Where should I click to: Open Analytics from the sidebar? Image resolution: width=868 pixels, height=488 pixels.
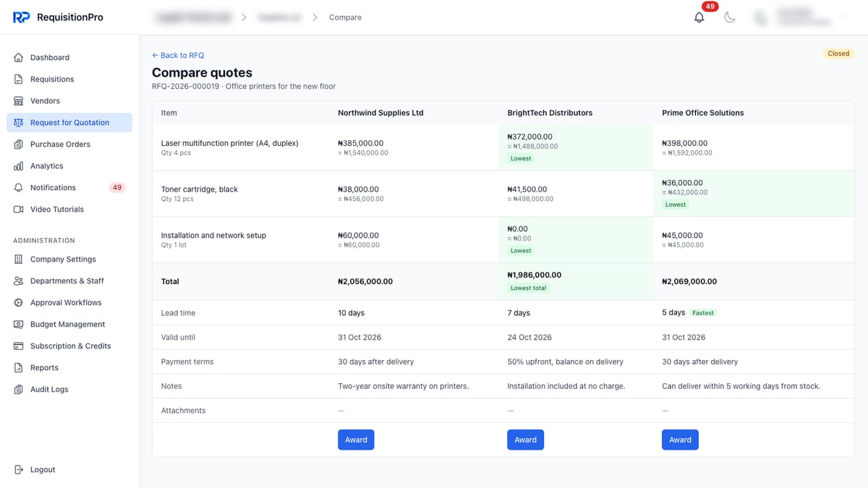(x=69, y=166)
